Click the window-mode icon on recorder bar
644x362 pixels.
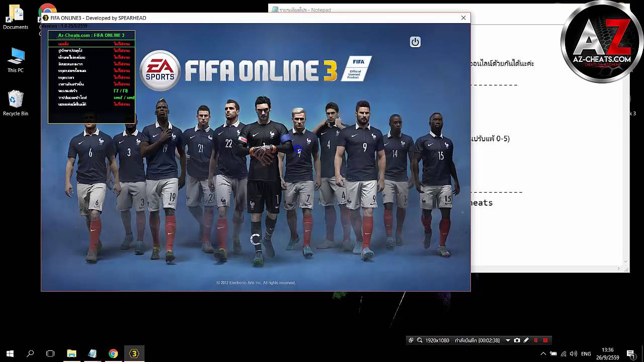coord(411,340)
